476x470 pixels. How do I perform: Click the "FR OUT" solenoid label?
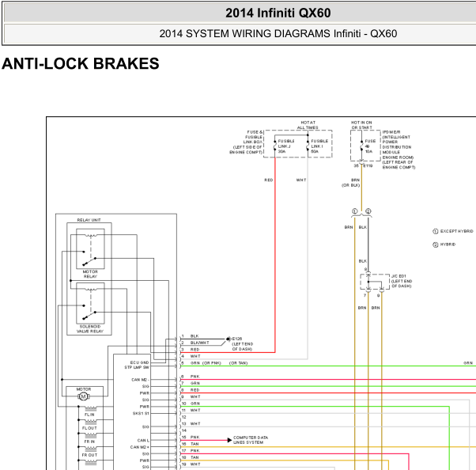[89, 455]
